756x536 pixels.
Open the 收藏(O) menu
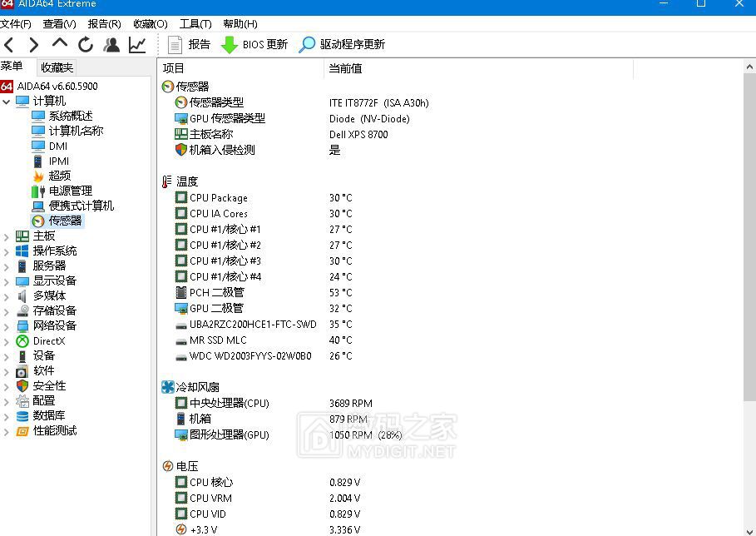click(151, 23)
